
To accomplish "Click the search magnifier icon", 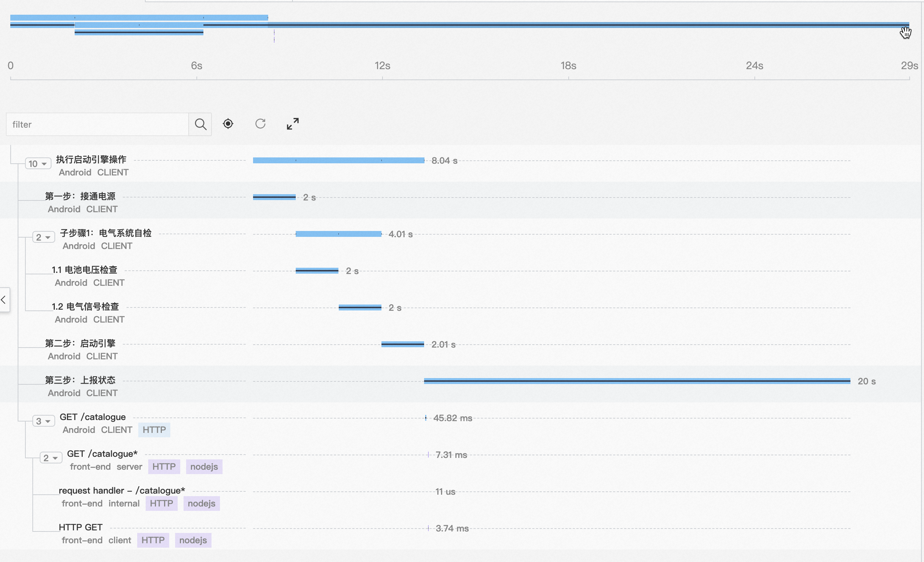I will point(200,124).
